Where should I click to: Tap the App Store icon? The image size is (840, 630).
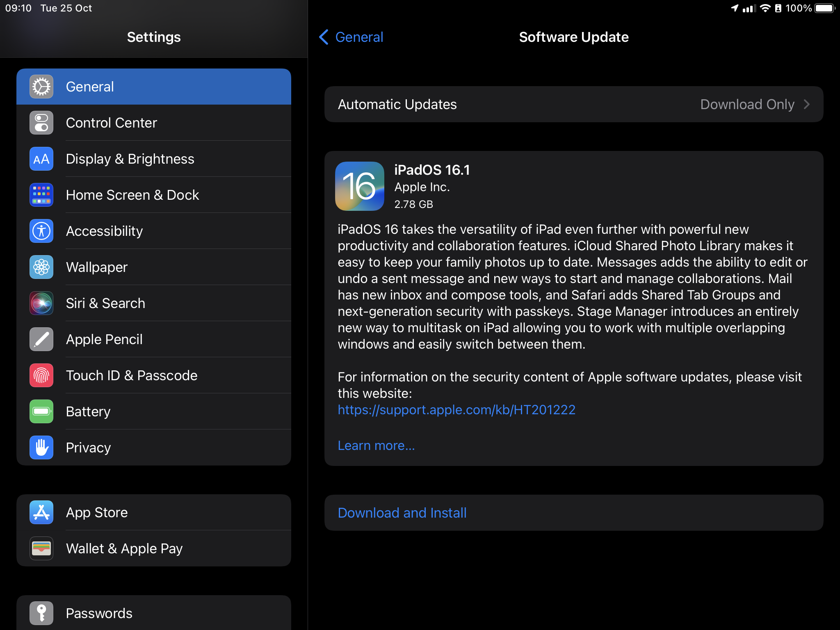(41, 512)
